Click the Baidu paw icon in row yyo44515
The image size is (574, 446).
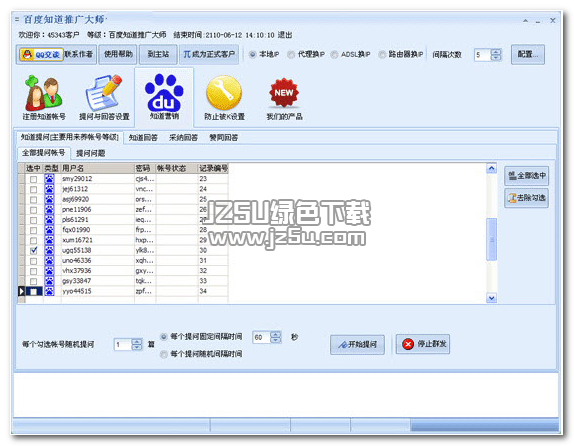[49, 291]
